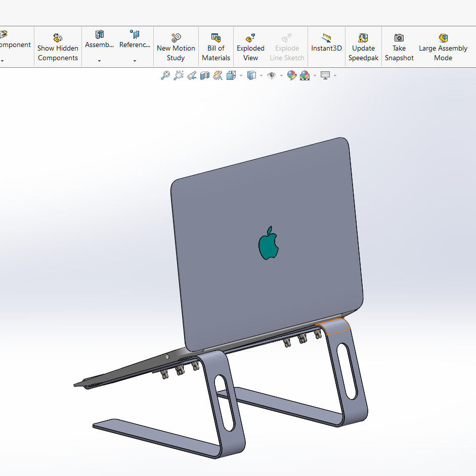Toggle Instant3D mode

[326, 42]
